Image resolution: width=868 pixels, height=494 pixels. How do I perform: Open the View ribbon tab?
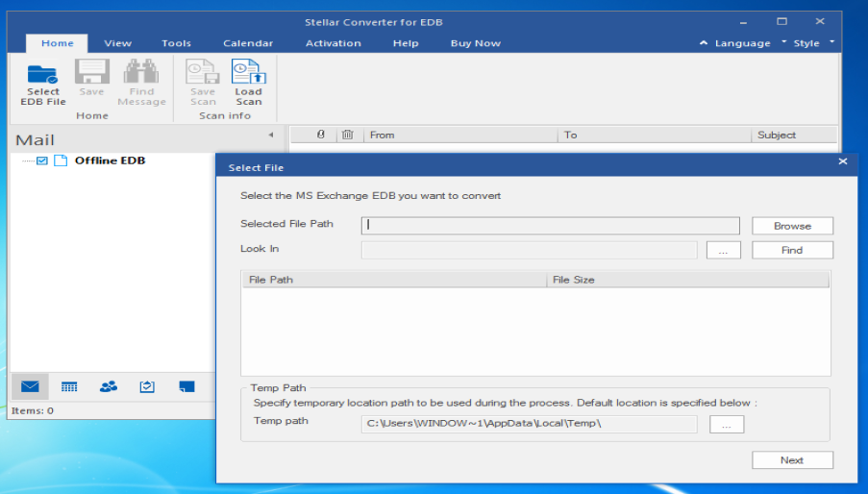pyautogui.click(x=118, y=43)
